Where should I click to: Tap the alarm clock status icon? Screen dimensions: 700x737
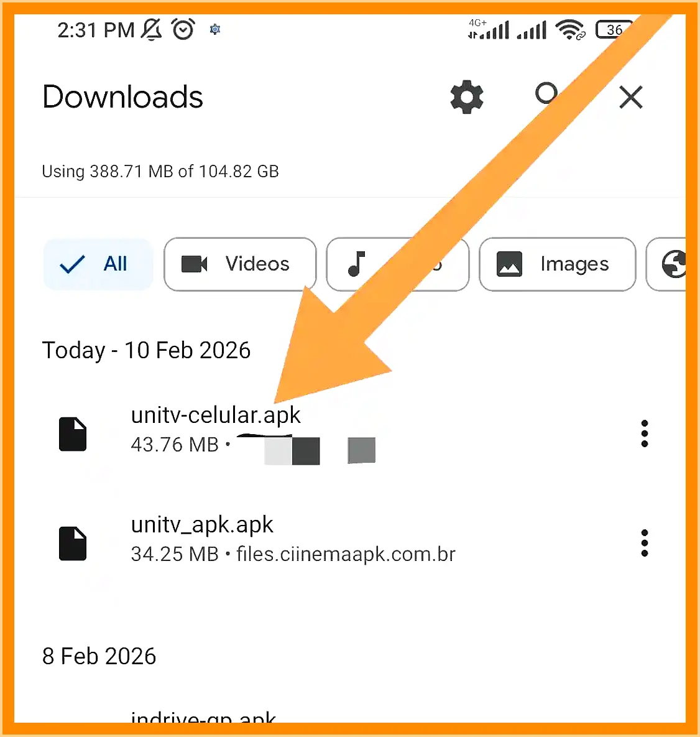tap(183, 29)
